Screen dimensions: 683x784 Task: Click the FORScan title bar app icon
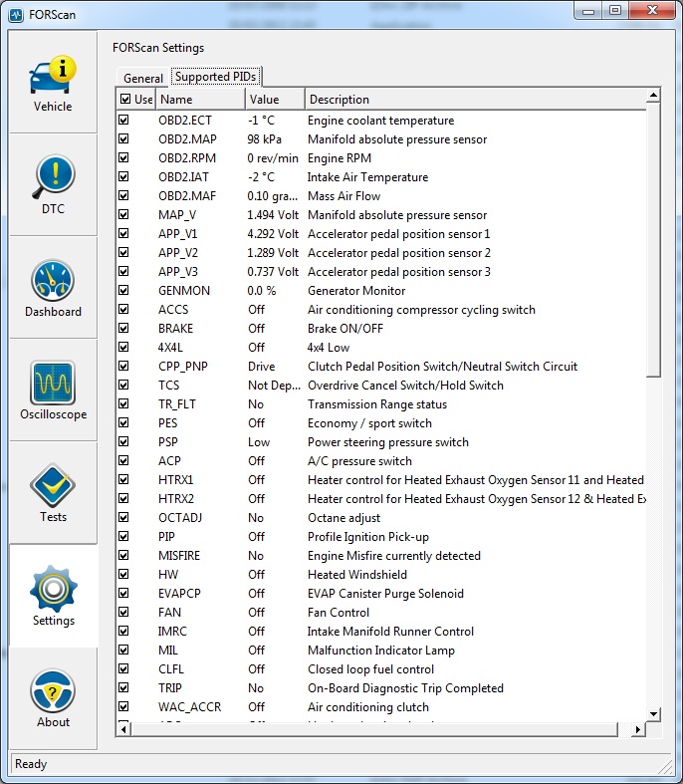coord(16,15)
